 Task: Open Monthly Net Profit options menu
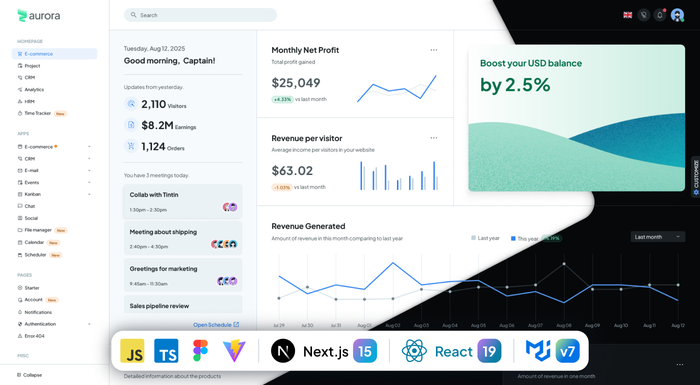click(433, 50)
